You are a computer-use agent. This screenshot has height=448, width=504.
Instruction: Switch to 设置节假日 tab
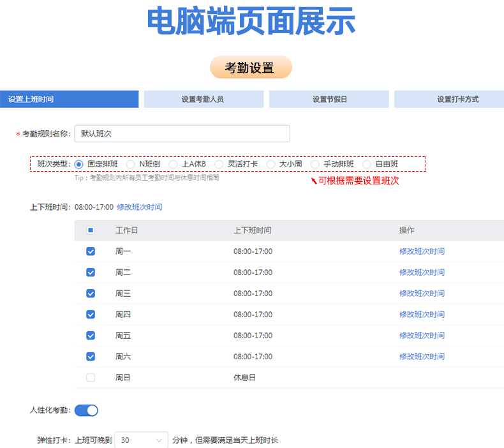(329, 99)
